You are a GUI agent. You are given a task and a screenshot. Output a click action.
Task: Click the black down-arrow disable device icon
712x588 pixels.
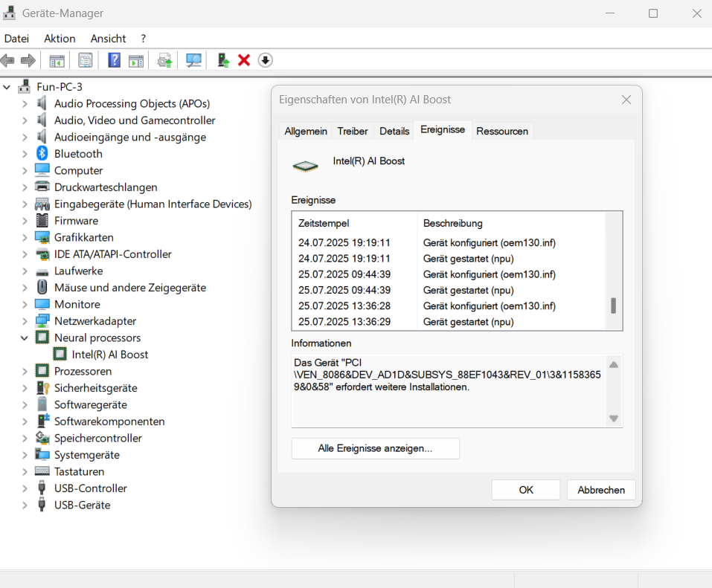point(266,60)
